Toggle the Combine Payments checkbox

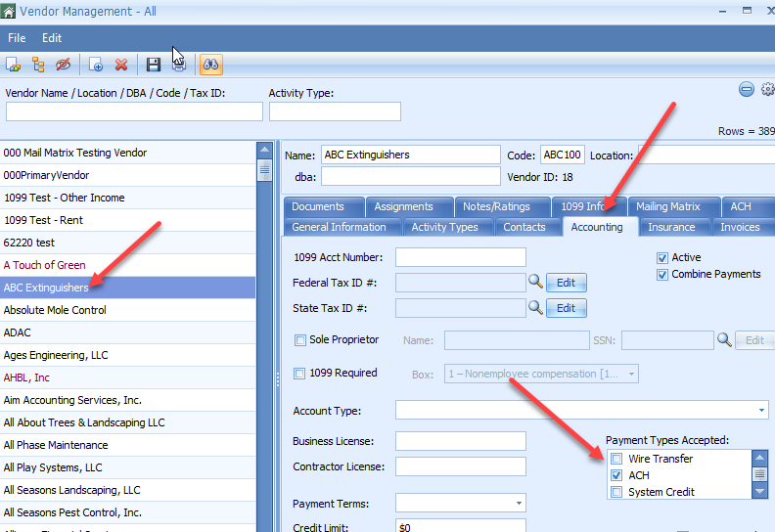tap(662, 275)
